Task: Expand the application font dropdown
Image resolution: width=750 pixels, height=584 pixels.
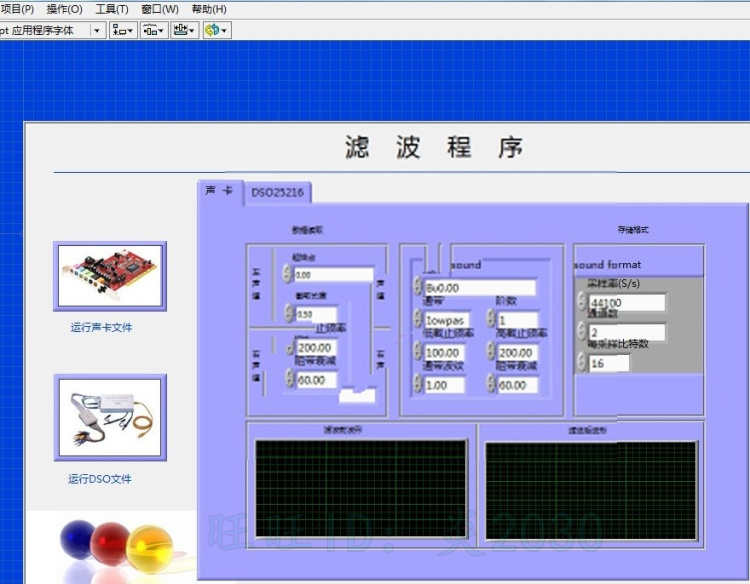Action: (x=97, y=31)
